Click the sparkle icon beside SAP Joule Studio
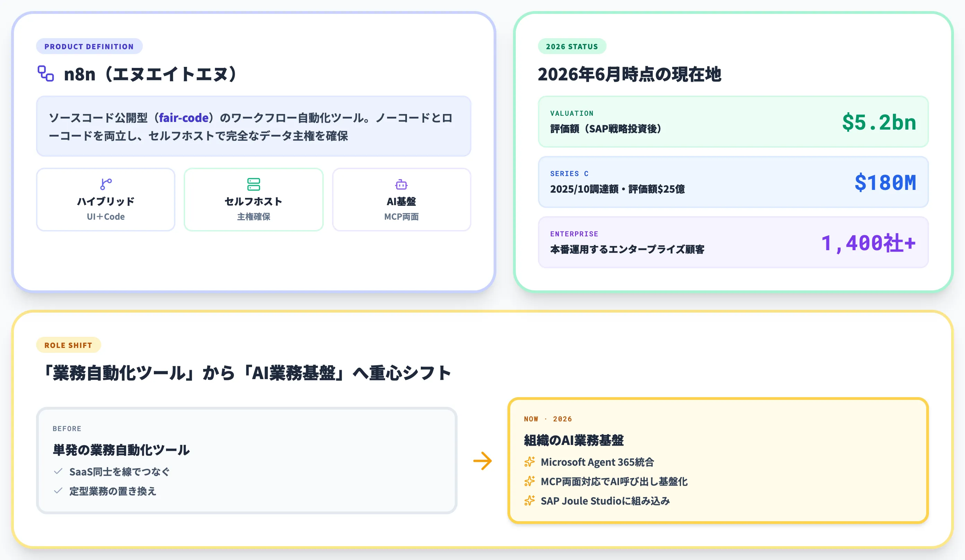The width and height of the screenshot is (965, 560). point(530,501)
